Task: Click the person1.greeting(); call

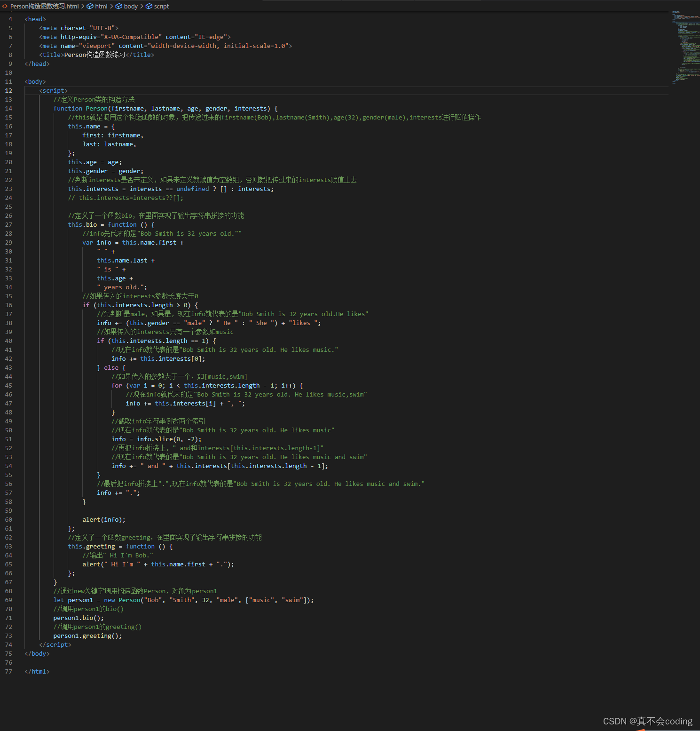Action: (87, 636)
